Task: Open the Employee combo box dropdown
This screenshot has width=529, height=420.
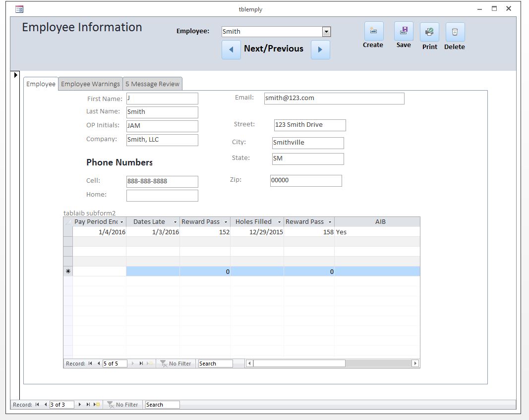Action: 326,32
